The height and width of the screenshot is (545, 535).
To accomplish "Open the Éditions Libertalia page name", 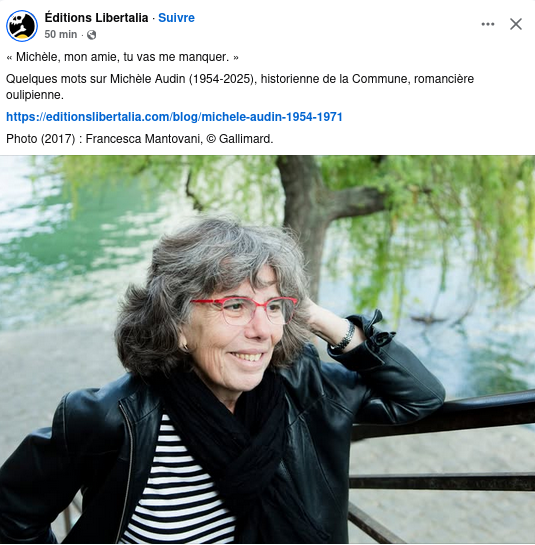I will point(96,18).
